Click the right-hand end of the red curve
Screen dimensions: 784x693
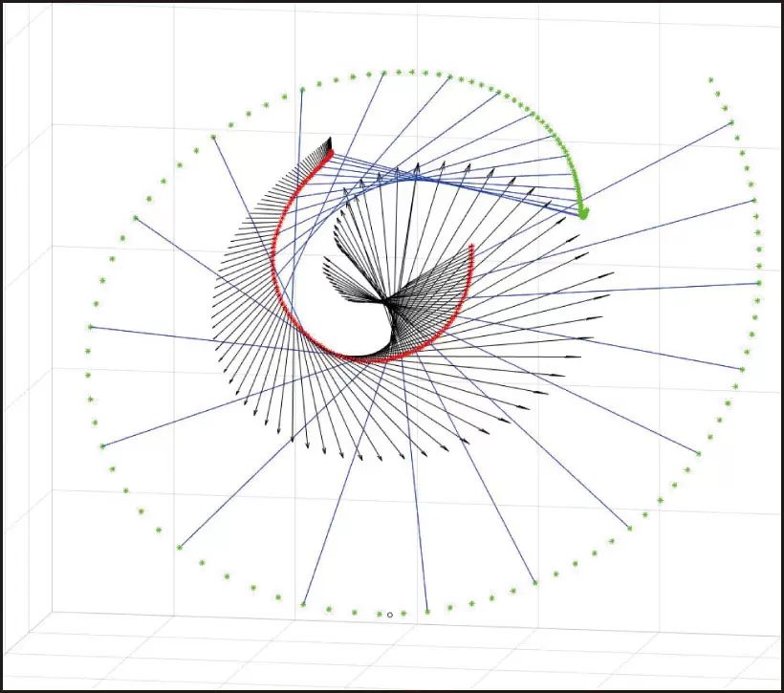click(x=473, y=248)
